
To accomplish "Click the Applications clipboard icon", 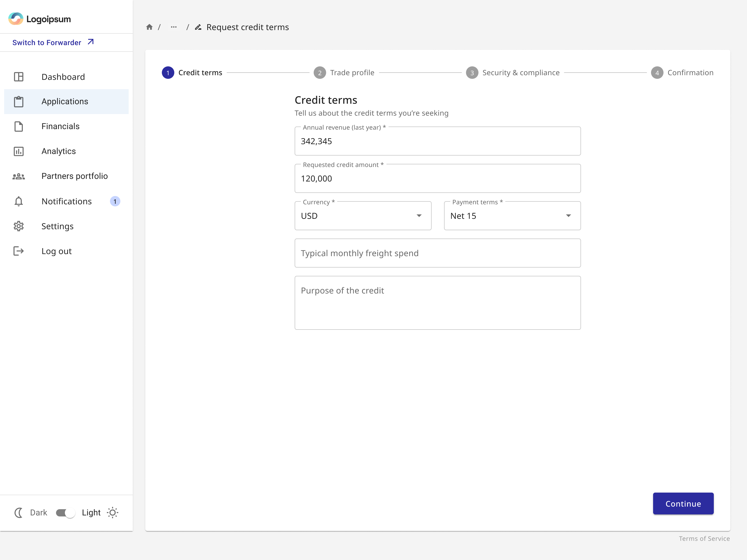I will pos(19,102).
